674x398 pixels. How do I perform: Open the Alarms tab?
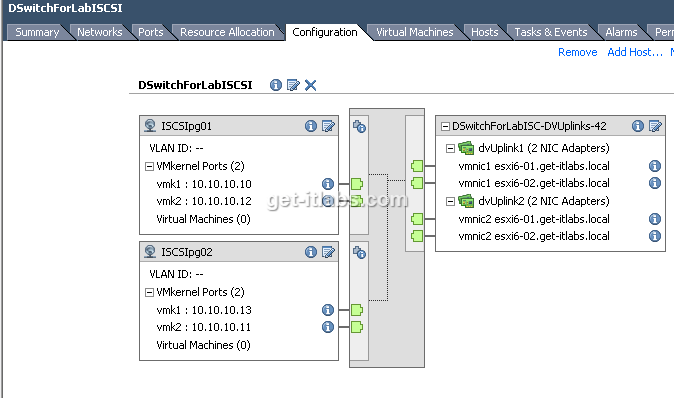click(x=621, y=32)
